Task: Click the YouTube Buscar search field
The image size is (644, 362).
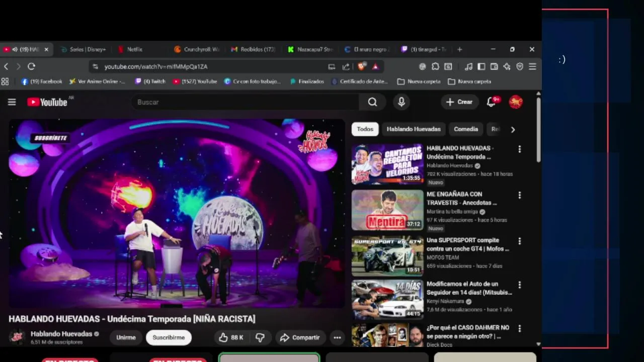Action: [246, 102]
